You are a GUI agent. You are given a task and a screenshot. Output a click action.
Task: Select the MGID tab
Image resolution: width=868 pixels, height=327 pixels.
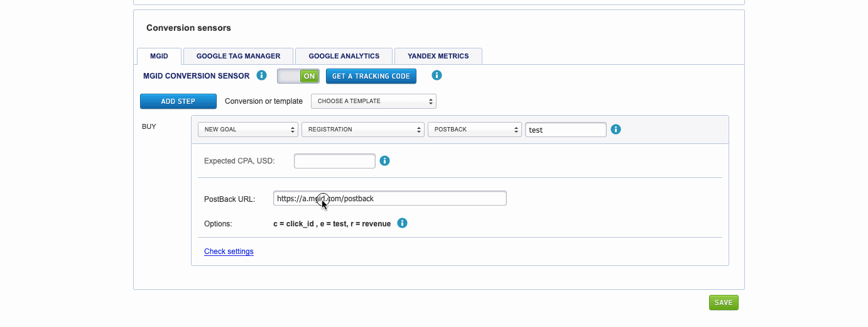(159, 56)
